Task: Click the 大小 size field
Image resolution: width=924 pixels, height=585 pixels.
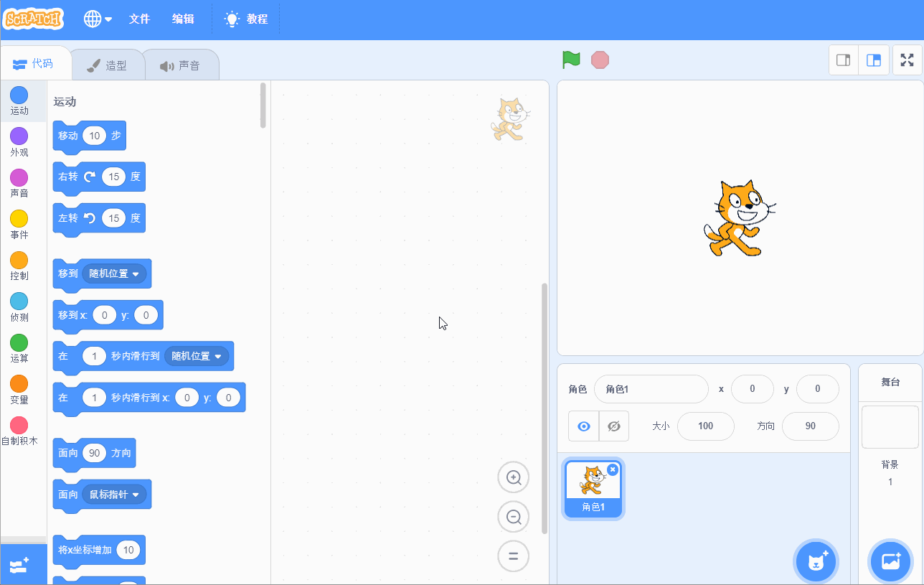Action: point(706,426)
